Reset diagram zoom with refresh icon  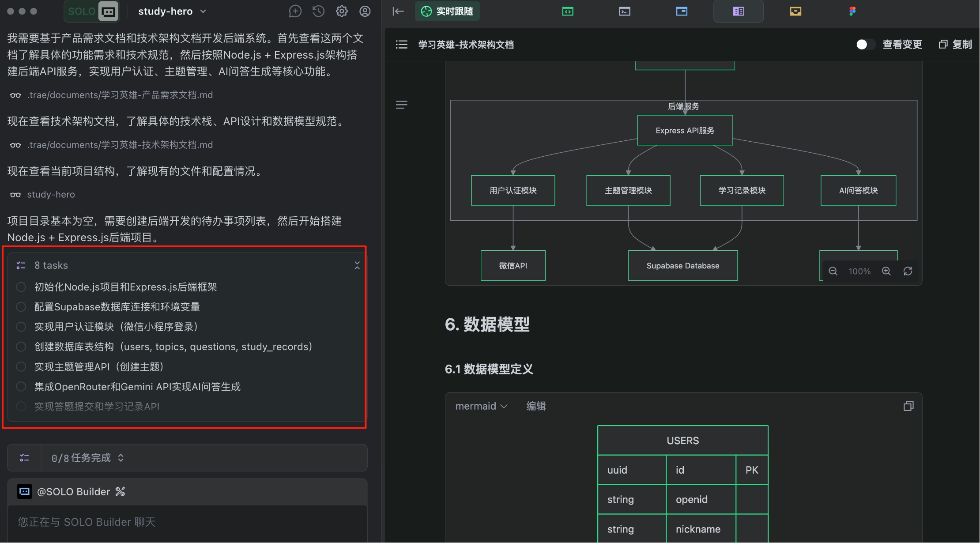[908, 271]
